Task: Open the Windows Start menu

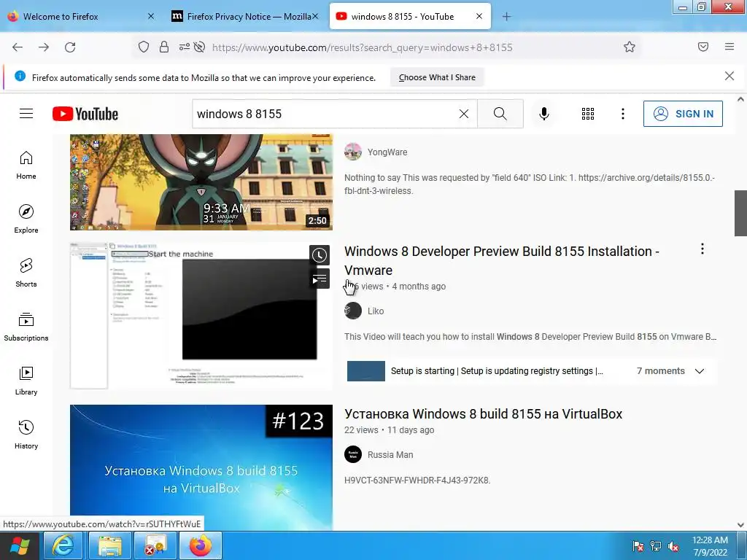Action: 20,545
